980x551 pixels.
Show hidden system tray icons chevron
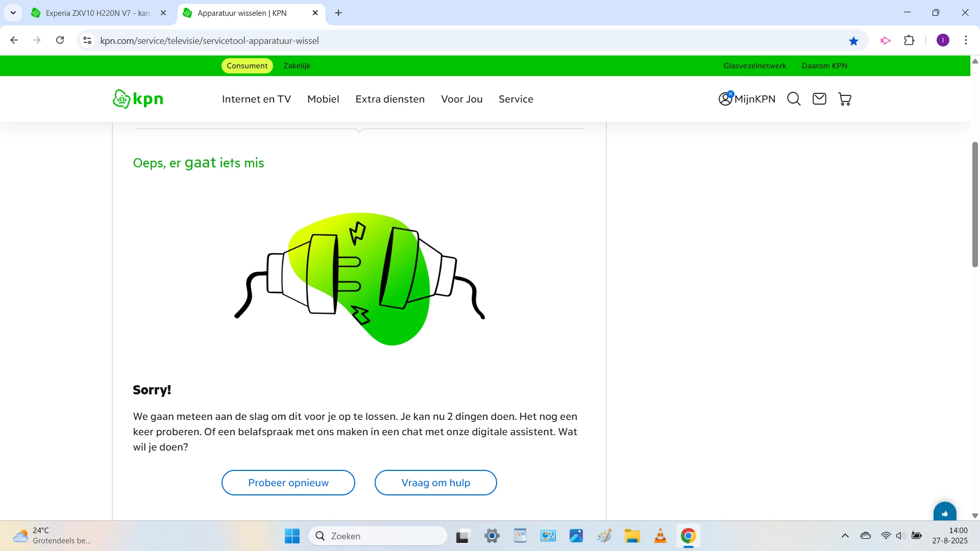845,536
